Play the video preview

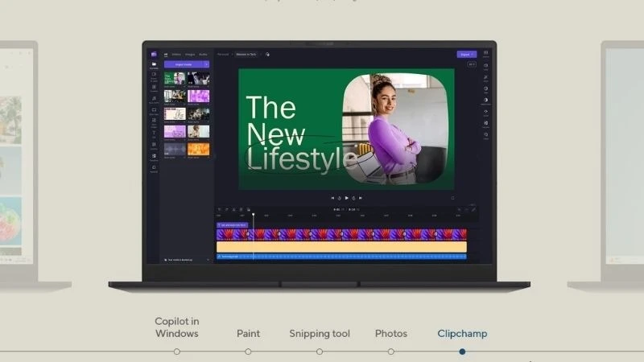tap(346, 198)
